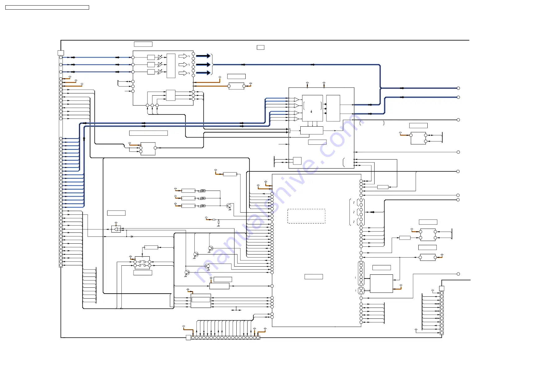Click the topmost thick black output arrow
This screenshot has width=555, height=392.
point(203,56)
